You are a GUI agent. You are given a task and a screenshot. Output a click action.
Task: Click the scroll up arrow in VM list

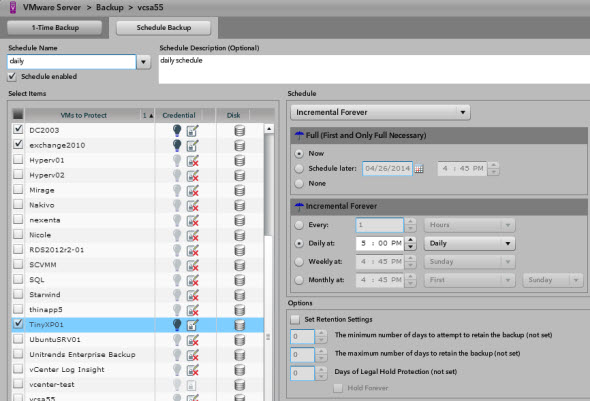point(269,129)
